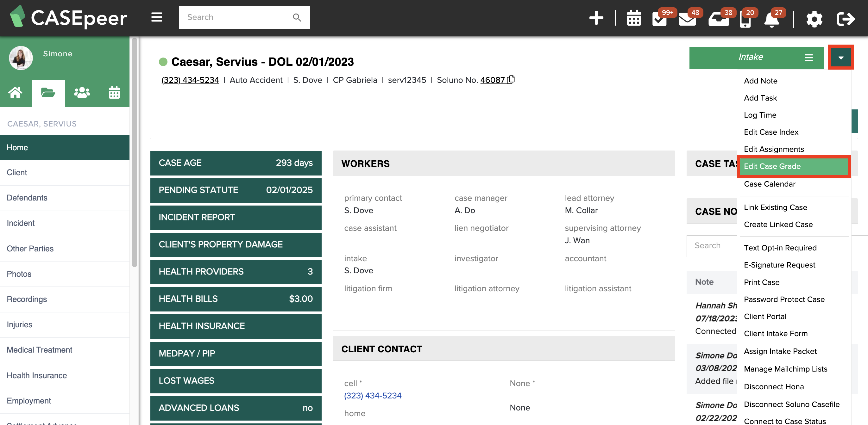The width and height of the screenshot is (868, 425).
Task: Select Add Task menu item
Action: point(760,98)
